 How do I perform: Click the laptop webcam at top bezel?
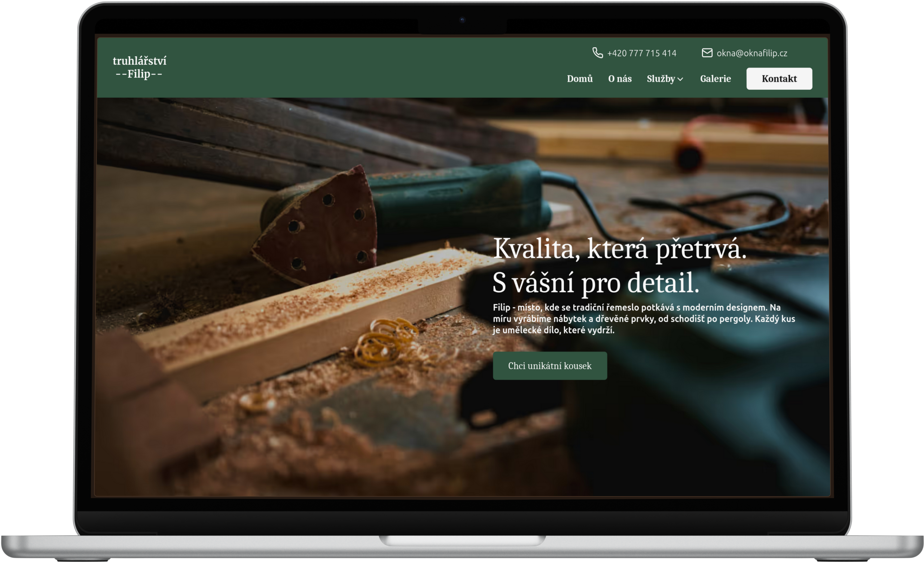[462, 20]
